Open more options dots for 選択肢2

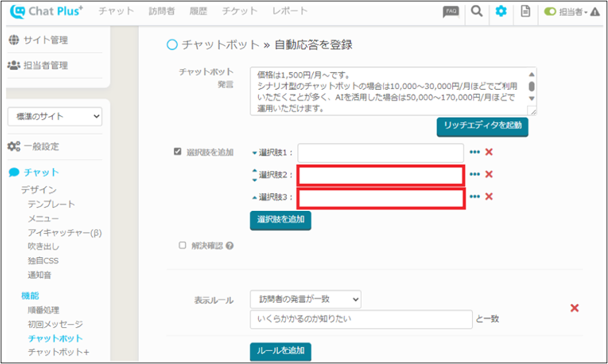pyautogui.click(x=475, y=175)
